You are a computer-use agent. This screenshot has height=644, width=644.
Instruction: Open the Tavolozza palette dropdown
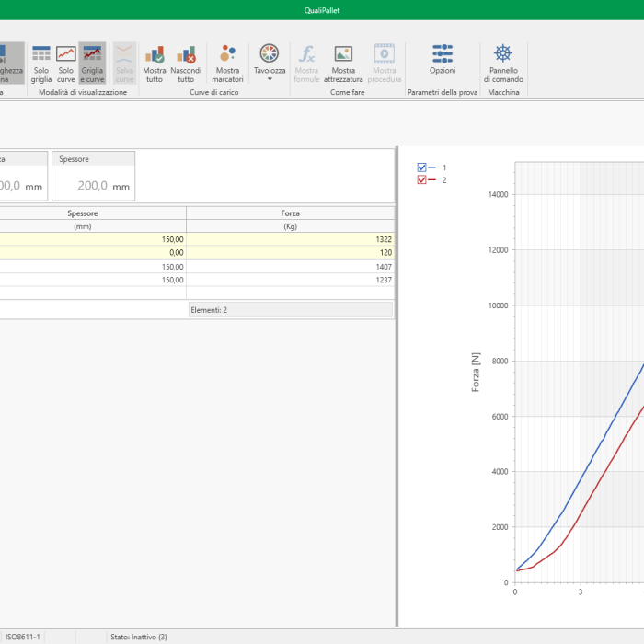(x=270, y=63)
